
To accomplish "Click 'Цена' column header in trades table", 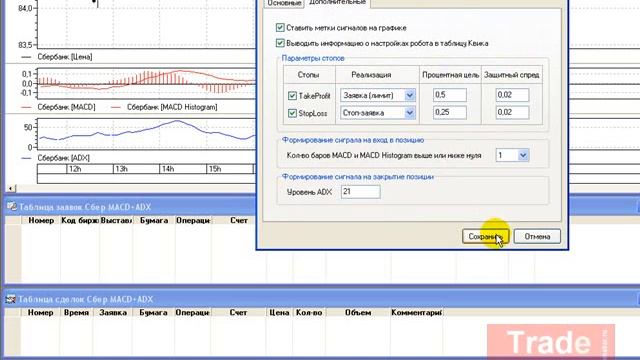I will coord(280,313).
